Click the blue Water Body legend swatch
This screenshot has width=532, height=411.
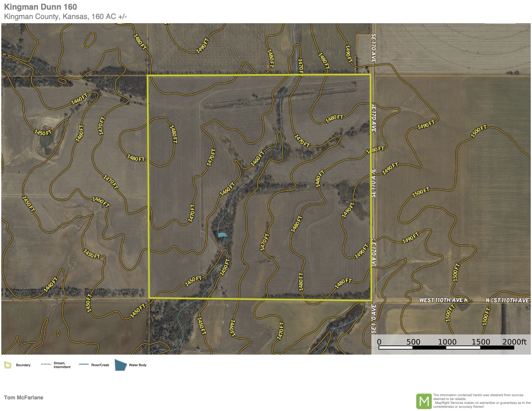click(121, 365)
